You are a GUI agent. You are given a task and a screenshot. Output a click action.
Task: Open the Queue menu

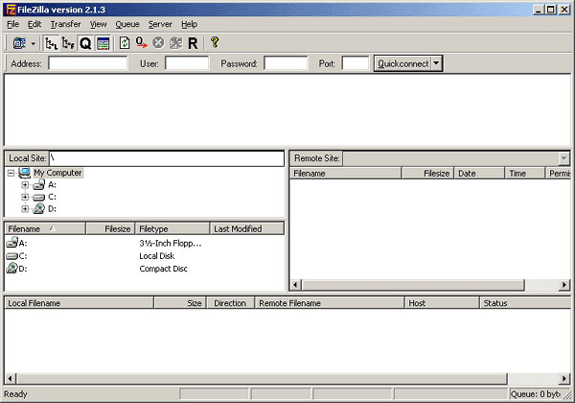click(127, 24)
